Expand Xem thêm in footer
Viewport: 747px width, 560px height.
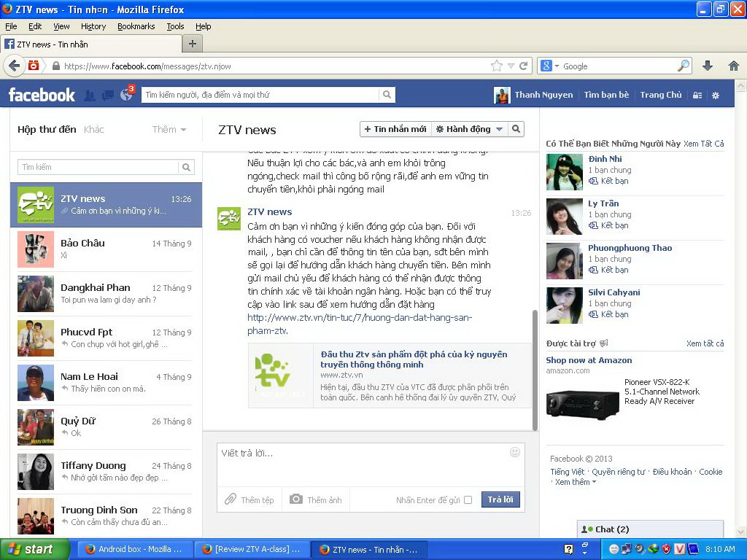point(576,482)
